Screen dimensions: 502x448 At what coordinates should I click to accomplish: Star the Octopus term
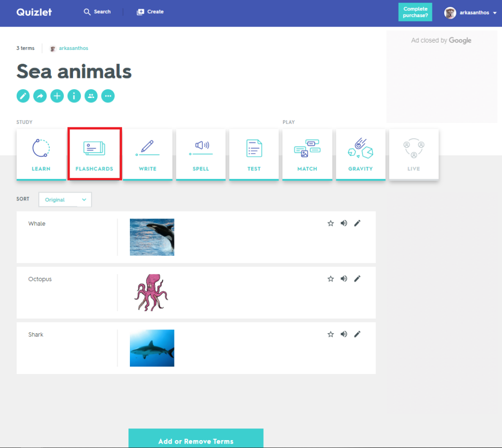(x=330, y=278)
